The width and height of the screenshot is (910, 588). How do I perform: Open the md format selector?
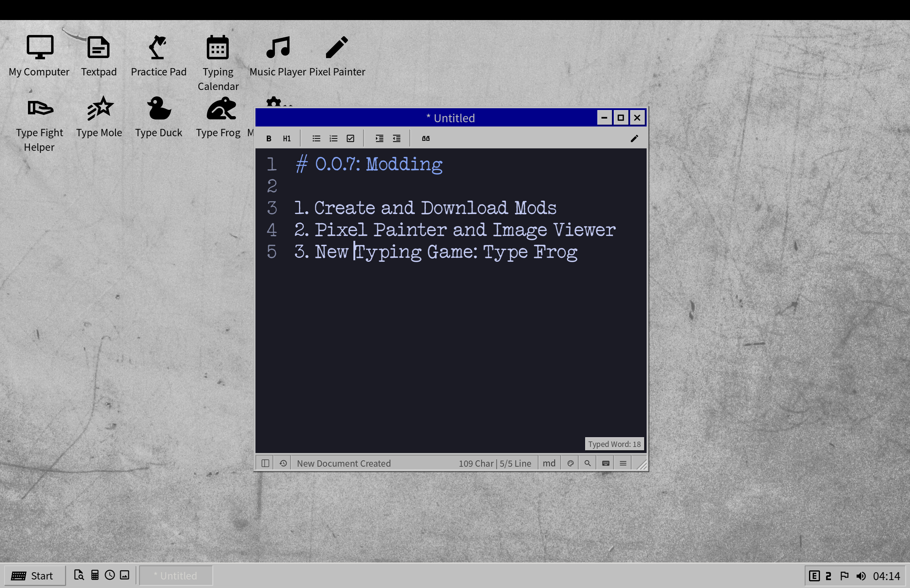pyautogui.click(x=549, y=463)
